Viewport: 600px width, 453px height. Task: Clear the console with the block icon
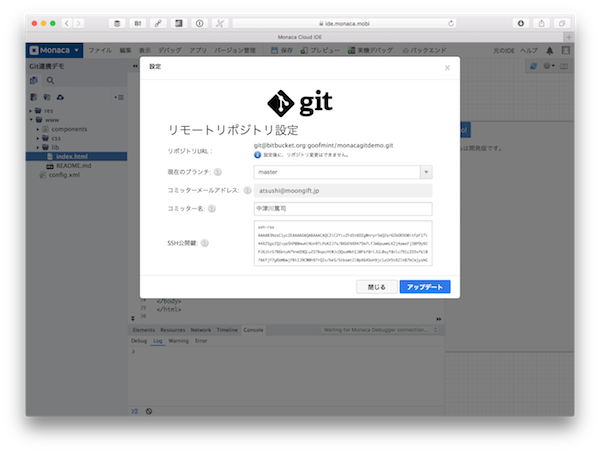[149, 411]
